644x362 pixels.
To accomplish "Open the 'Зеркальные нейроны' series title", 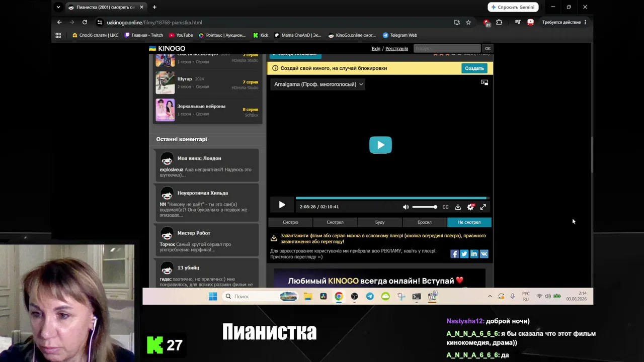I will coord(201,107).
